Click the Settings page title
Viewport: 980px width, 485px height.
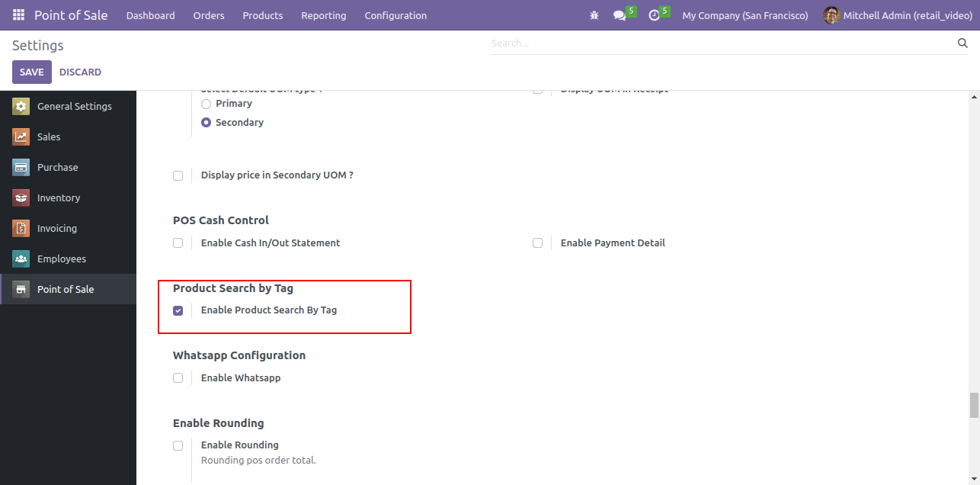point(38,46)
